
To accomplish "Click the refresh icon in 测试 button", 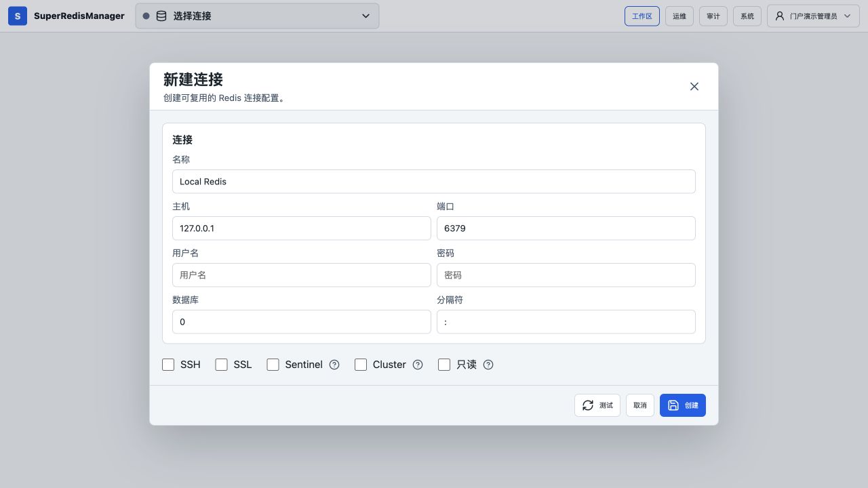I will point(588,405).
